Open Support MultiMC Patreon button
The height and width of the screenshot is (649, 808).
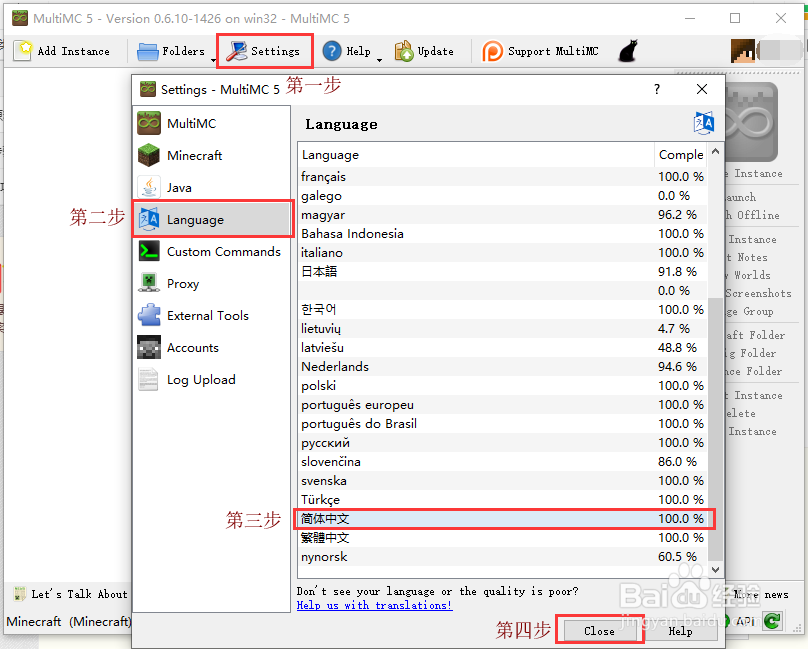click(540, 51)
